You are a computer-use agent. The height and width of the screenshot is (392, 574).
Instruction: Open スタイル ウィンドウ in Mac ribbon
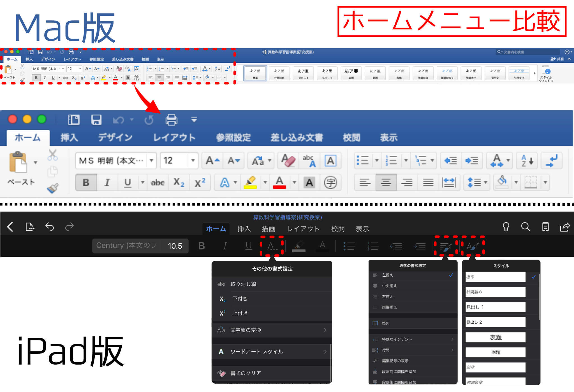[546, 74]
